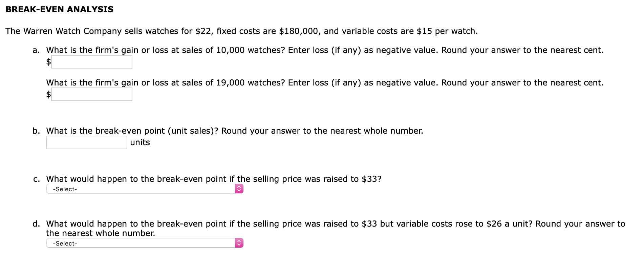The image size is (644, 270).
Task: Click the "d." list marker
Action: [36, 224]
